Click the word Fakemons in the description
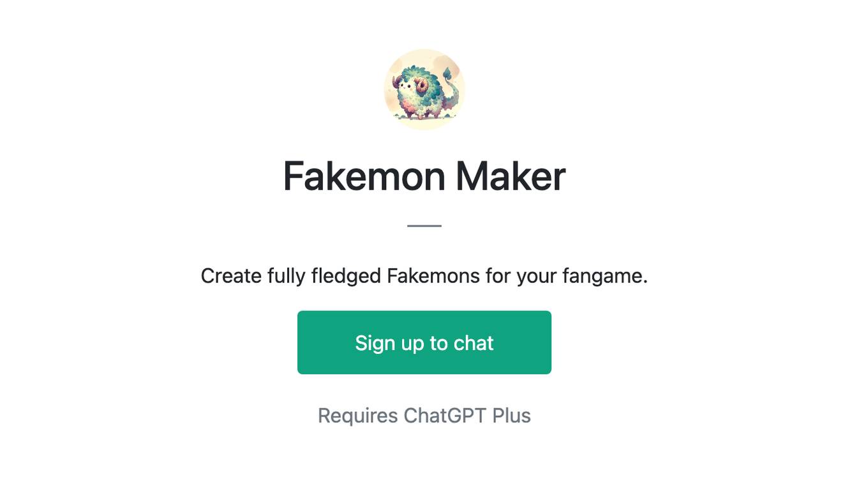 click(x=433, y=276)
